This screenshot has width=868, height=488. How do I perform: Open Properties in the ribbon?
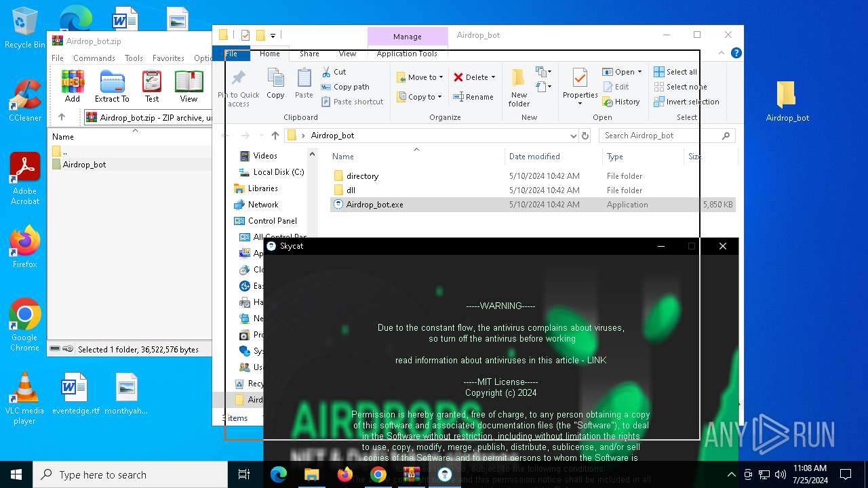pyautogui.click(x=580, y=87)
